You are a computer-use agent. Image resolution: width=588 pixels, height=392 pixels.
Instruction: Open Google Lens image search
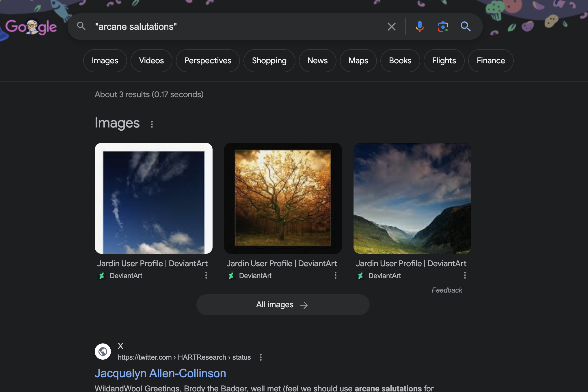pos(443,27)
